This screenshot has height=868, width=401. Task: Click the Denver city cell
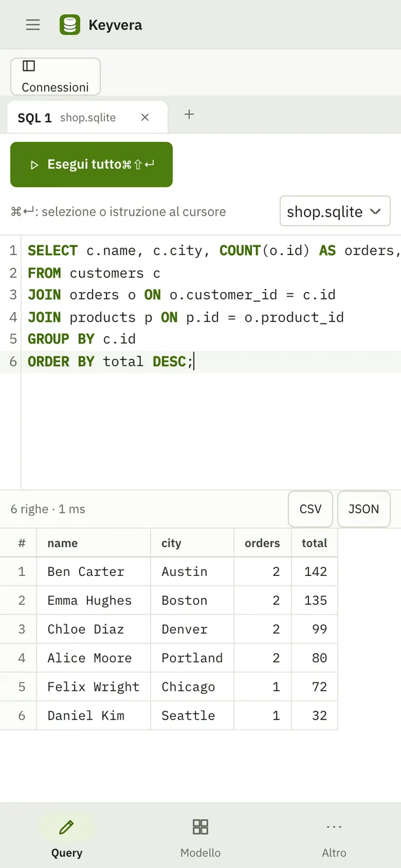[x=192, y=629]
